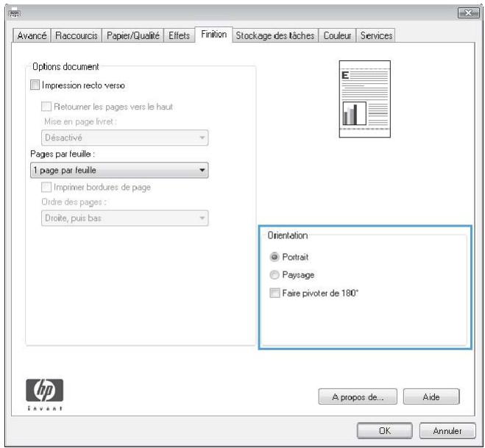Viewport: 485px width, 448px height.
Task: Check Imprimer bordures de page
Action: 46,187
